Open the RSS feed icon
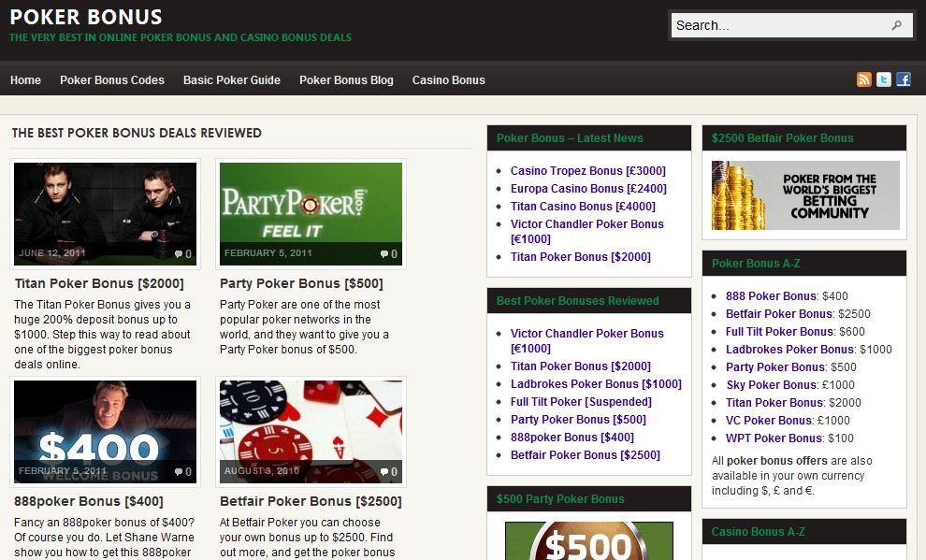The height and width of the screenshot is (560, 926). [864, 79]
